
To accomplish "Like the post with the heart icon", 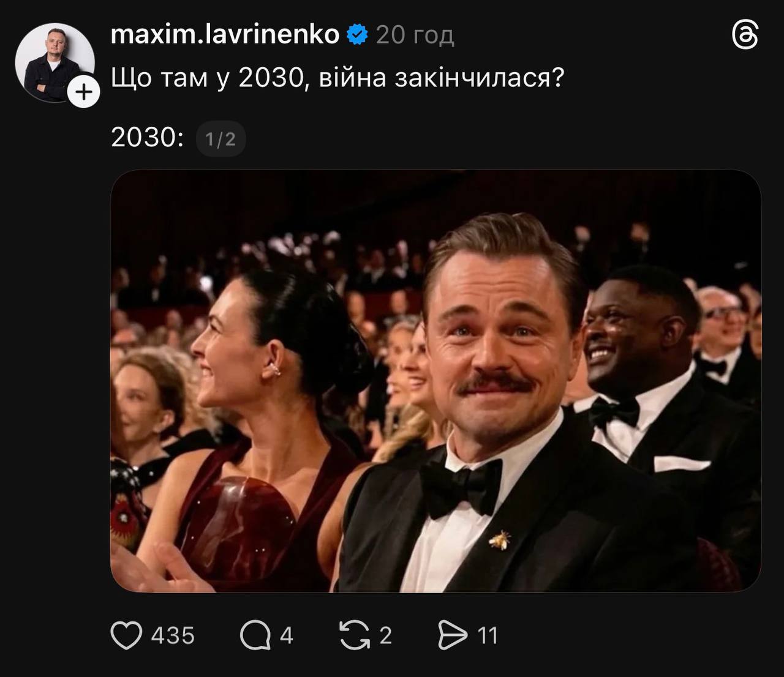I will 126,635.
